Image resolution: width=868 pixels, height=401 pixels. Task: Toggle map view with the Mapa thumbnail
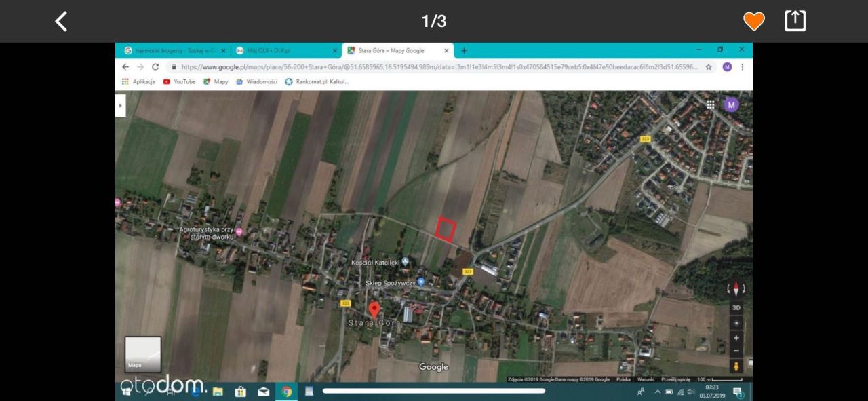click(x=142, y=353)
